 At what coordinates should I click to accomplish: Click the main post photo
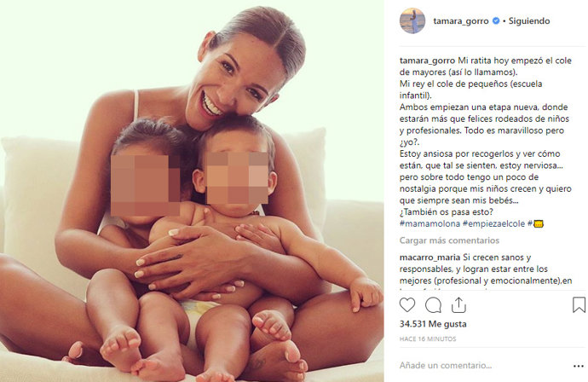[x=192, y=191]
